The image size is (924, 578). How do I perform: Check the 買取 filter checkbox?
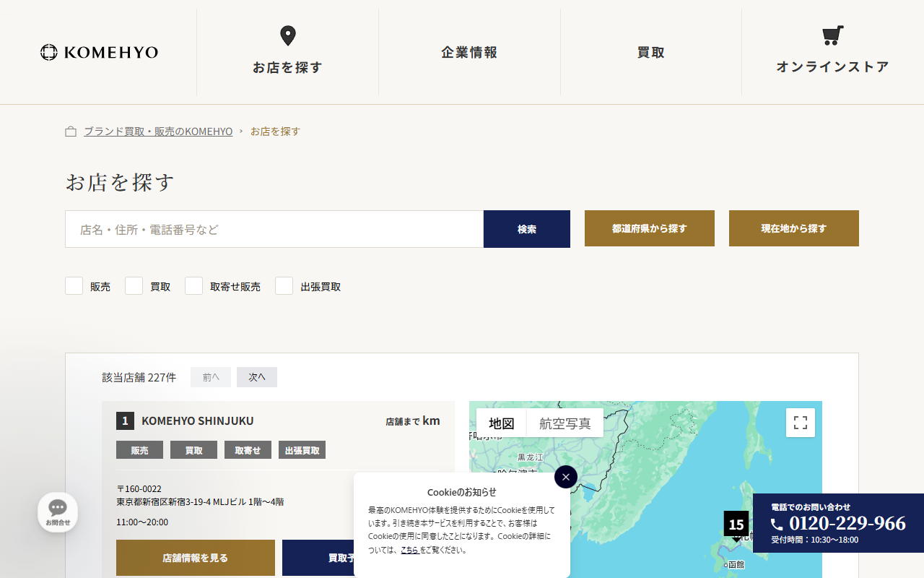pos(134,286)
